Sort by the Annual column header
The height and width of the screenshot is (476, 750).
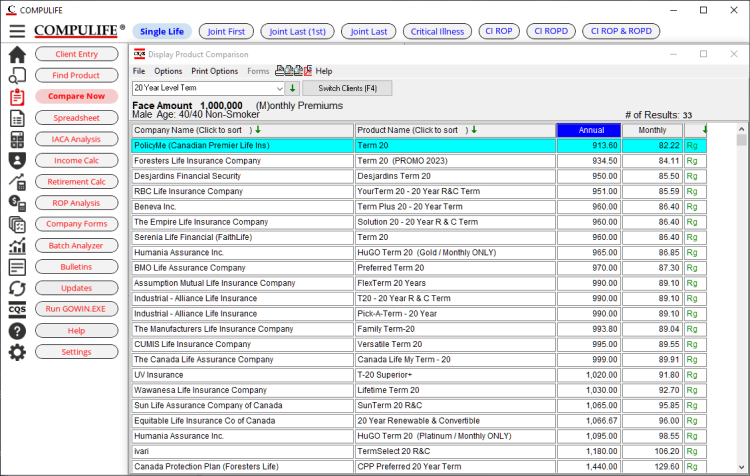(589, 130)
